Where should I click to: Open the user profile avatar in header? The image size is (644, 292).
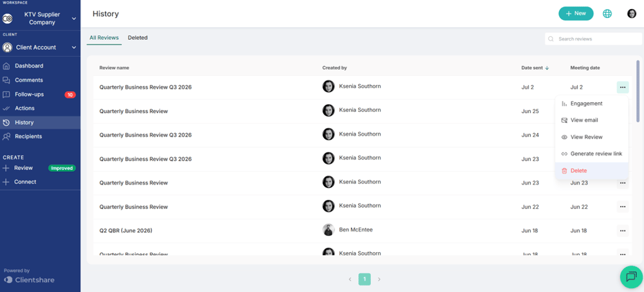click(x=632, y=14)
